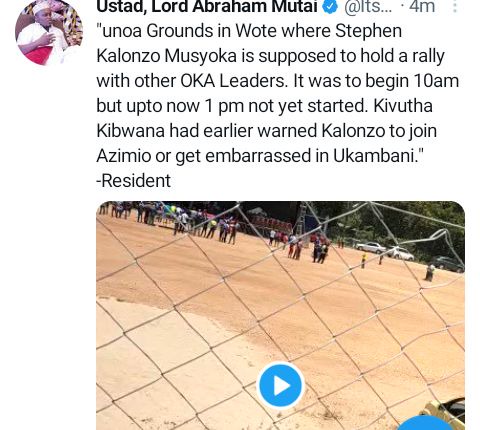Click the display name Ustad, Lord Abraham Mutai
The image size is (480, 430).
[x=207, y=7]
